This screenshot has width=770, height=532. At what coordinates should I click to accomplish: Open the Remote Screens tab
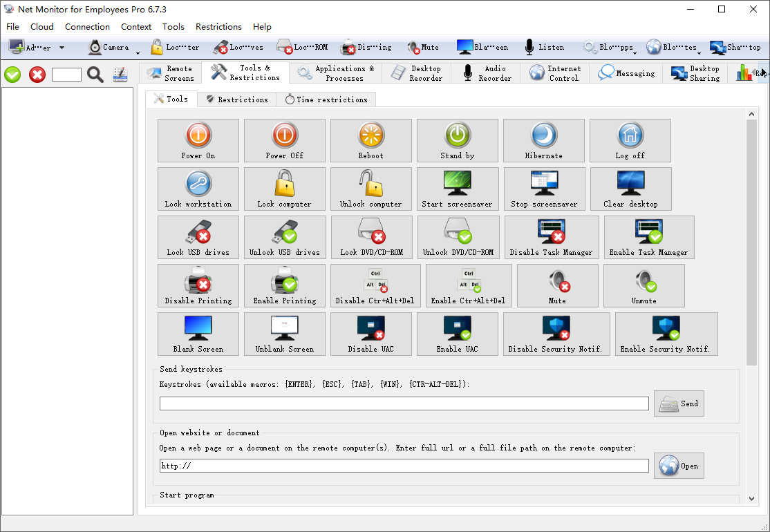(x=171, y=73)
